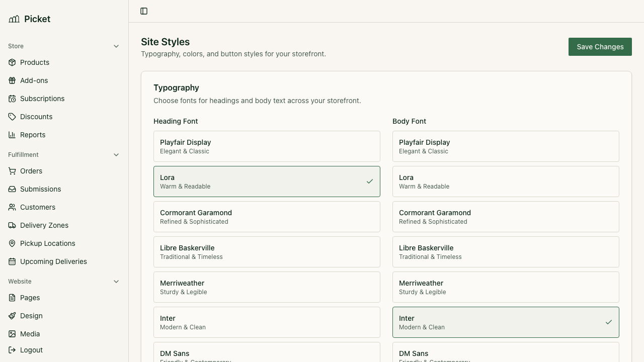644x362 pixels.
Task: Click the Pages document icon
Action: (12, 298)
